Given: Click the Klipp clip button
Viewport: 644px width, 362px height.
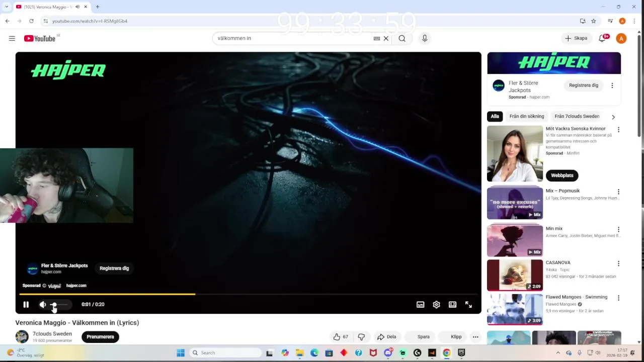Looking at the screenshot, I should (x=456, y=337).
